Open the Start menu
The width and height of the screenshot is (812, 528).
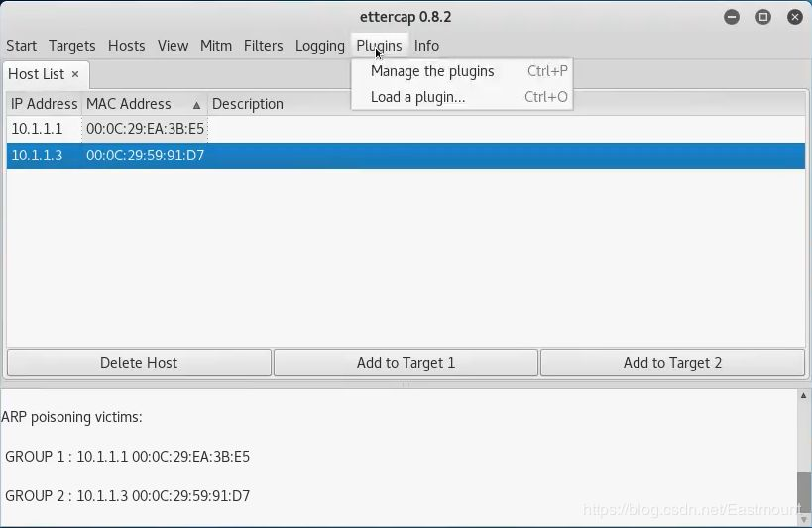coord(21,46)
